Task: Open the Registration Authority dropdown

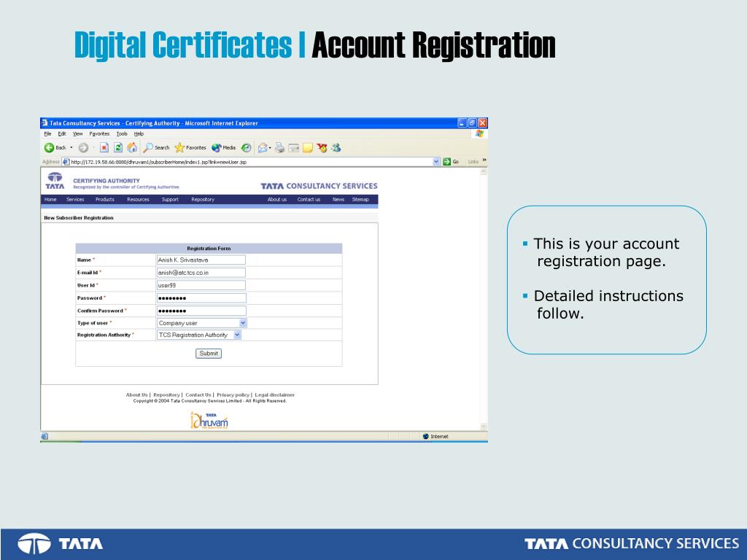Action: [x=237, y=335]
